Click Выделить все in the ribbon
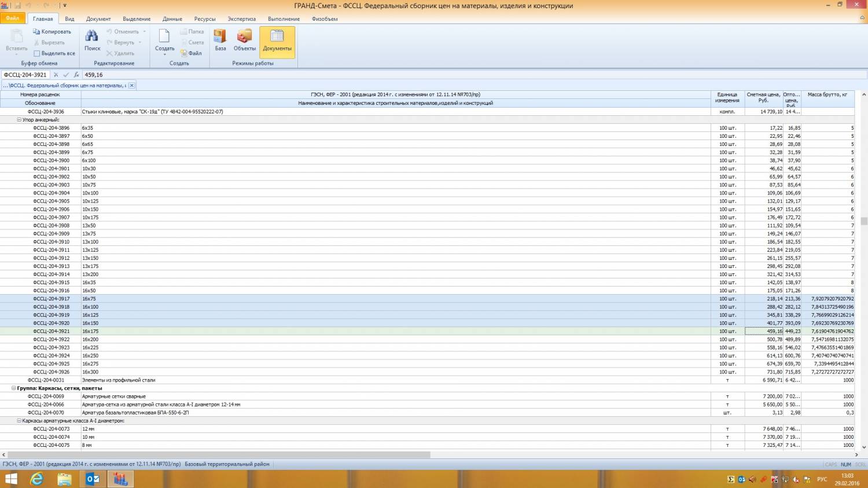Image resolution: width=868 pixels, height=488 pixels. [37, 53]
